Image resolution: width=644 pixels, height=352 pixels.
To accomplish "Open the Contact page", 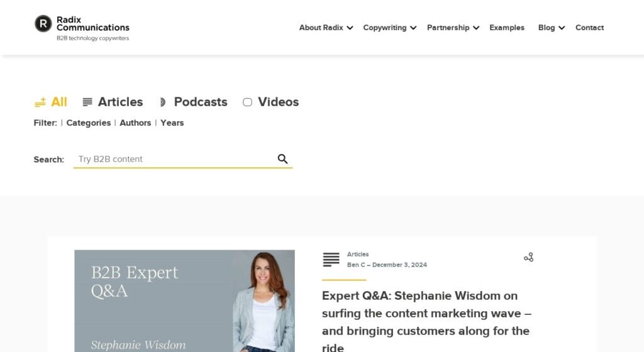I will coord(589,28).
